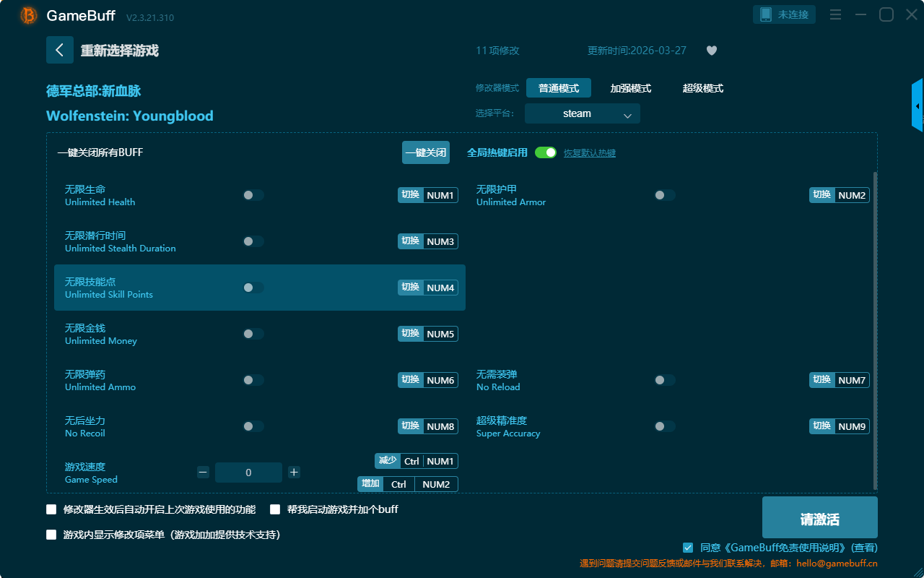Click the 请激活 activate button

tap(819, 518)
